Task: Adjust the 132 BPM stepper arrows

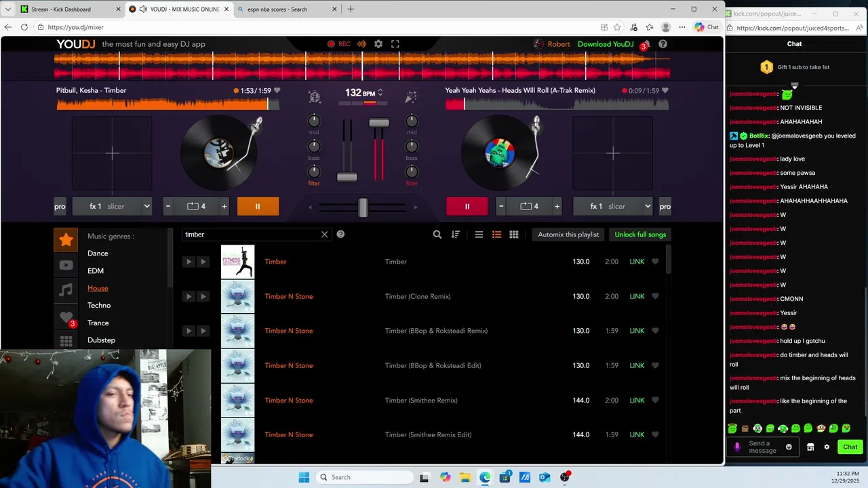Action: click(x=380, y=92)
